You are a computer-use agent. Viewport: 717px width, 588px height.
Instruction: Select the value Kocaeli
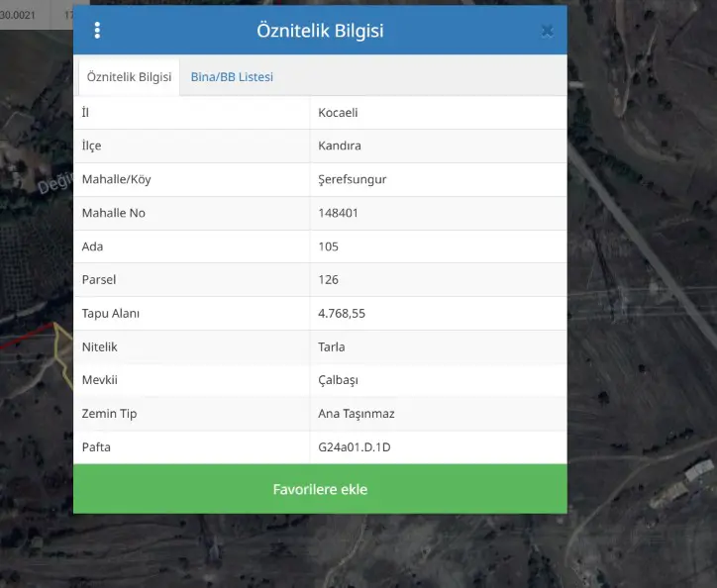point(338,113)
